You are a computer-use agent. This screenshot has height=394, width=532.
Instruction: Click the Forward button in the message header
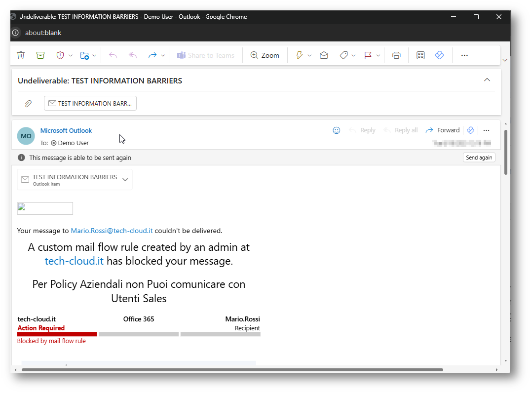pyautogui.click(x=443, y=130)
